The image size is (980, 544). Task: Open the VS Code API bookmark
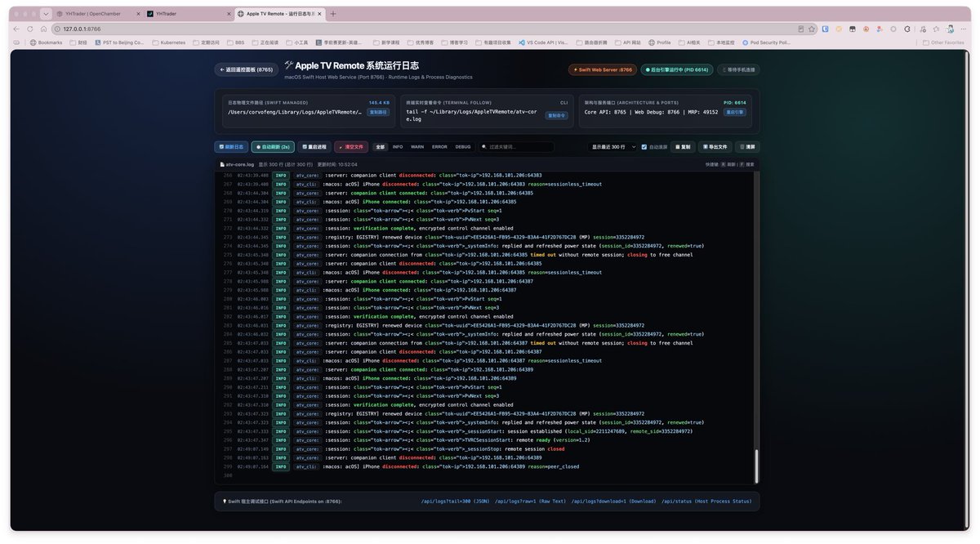(x=543, y=42)
